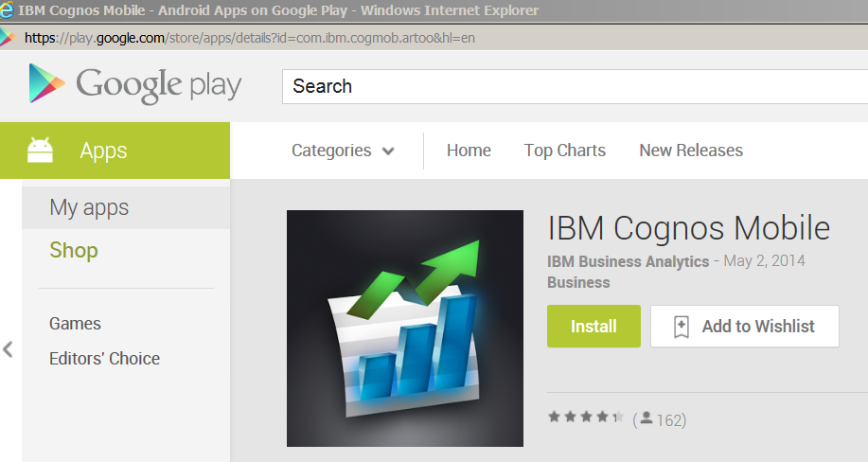Click the wishlist bookmark icon

681,327
